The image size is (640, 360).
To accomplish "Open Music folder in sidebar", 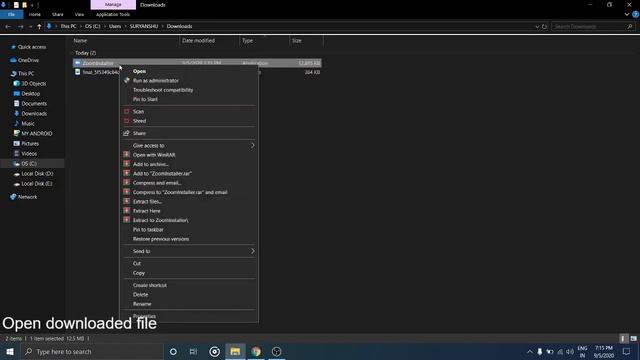I will (28, 124).
